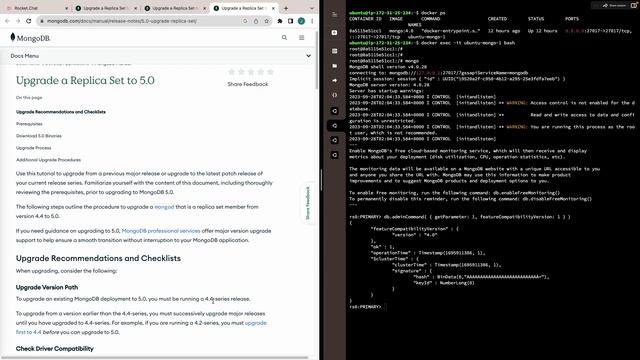Click the Share session button in terminal
Viewport: 640px width, 360px height.
[x=613, y=5]
